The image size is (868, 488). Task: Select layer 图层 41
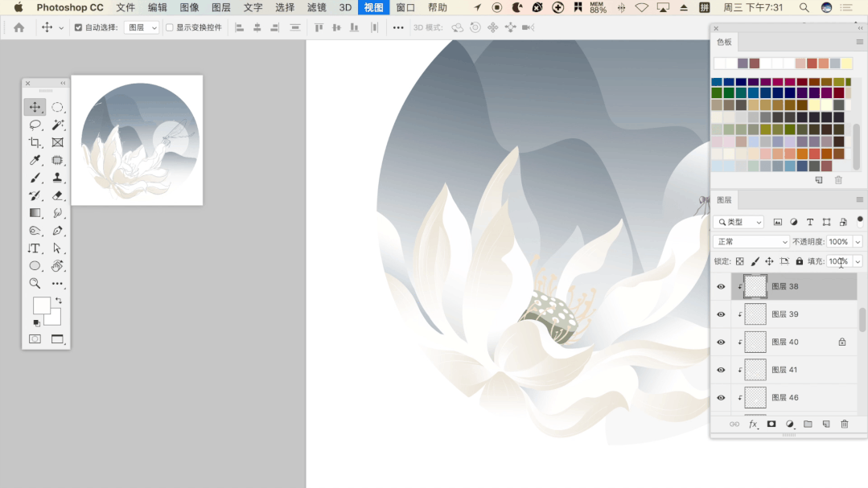[x=794, y=370]
